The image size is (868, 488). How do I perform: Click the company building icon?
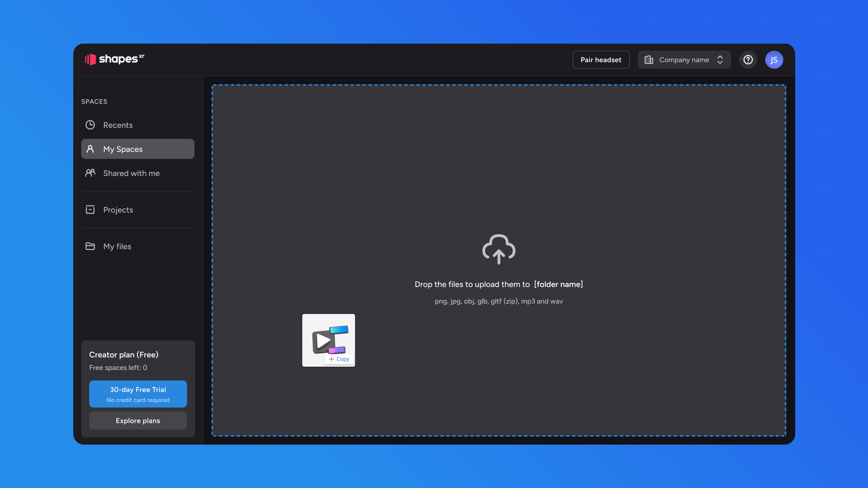649,60
